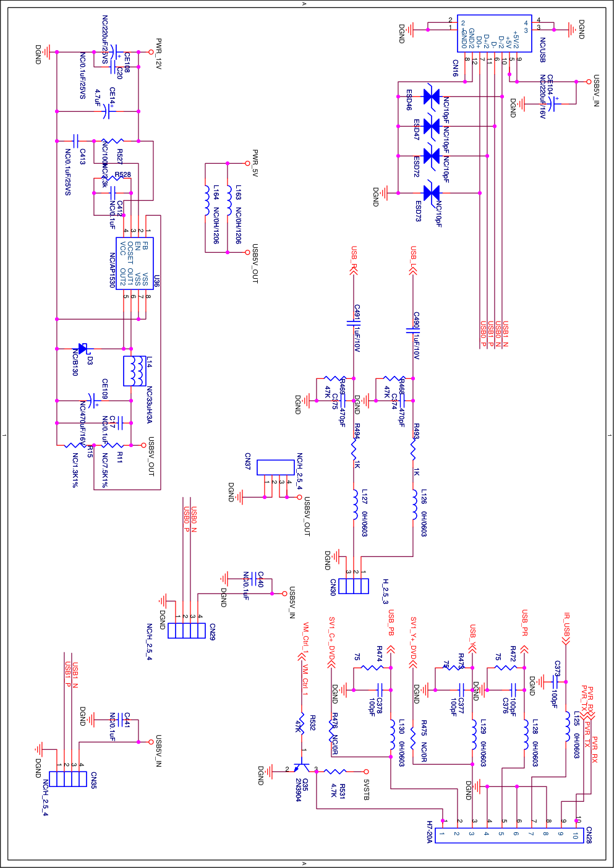Click the CN28 H7-20A connector
The height and width of the screenshot is (868, 614).
coord(510,835)
